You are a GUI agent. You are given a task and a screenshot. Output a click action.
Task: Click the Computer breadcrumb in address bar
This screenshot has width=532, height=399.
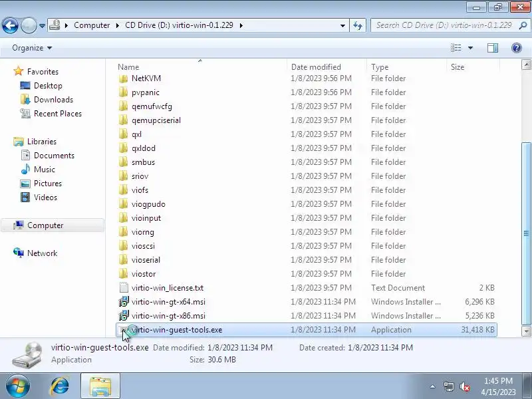point(92,25)
